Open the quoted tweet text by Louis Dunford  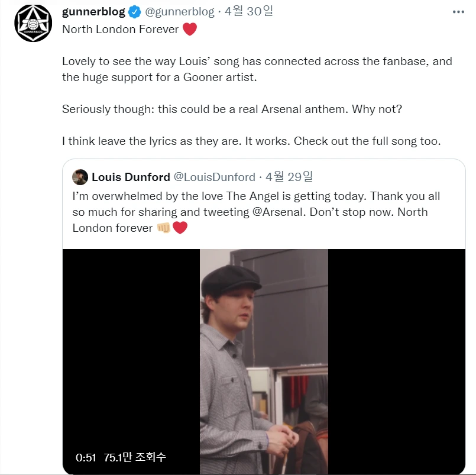[x=256, y=212]
